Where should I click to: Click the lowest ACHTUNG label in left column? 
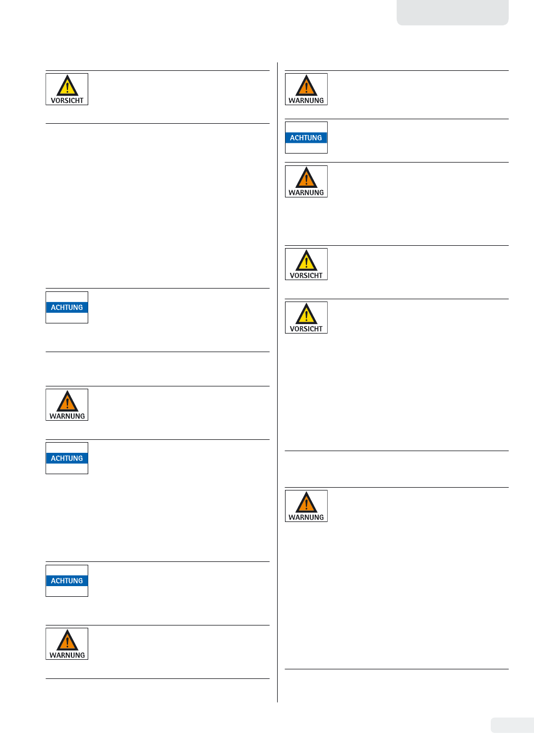pos(67,580)
